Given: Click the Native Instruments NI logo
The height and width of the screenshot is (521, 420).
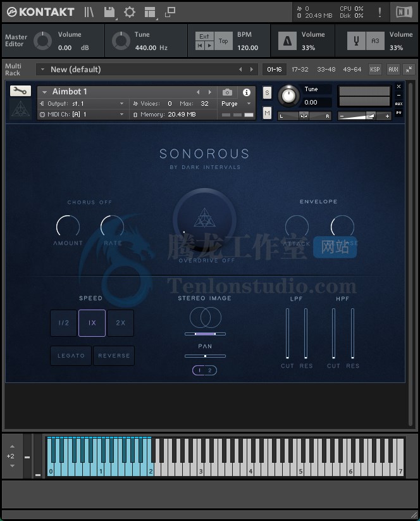Looking at the screenshot, I should (404, 12).
